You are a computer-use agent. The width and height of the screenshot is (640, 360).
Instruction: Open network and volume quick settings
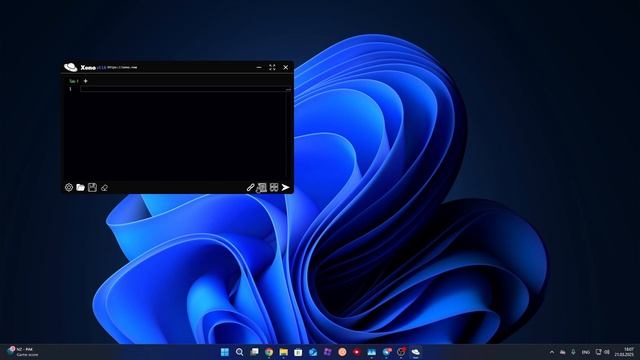[602, 352]
